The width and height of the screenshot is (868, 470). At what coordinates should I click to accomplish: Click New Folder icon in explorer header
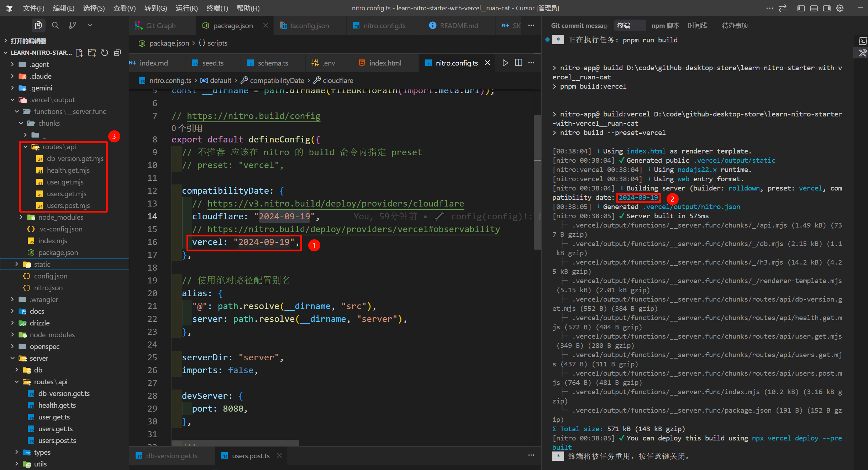point(92,53)
